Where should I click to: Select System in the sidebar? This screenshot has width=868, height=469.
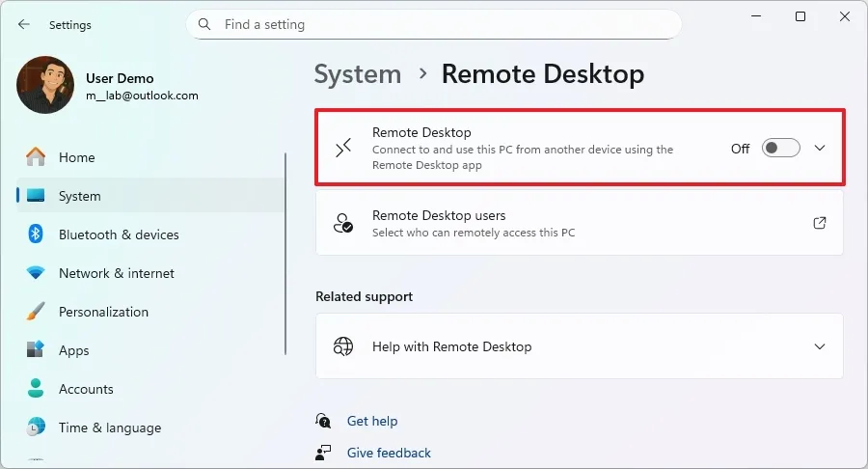click(x=79, y=196)
